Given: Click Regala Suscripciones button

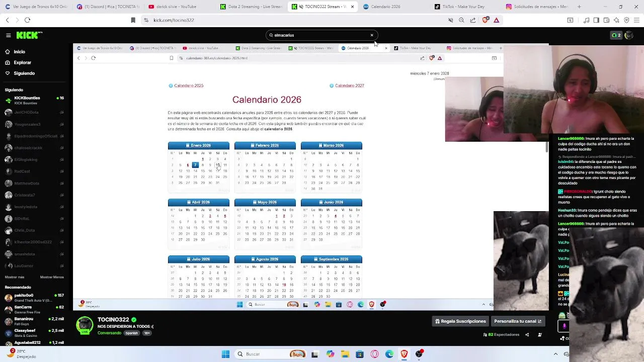Looking at the screenshot, I should click(460, 321).
